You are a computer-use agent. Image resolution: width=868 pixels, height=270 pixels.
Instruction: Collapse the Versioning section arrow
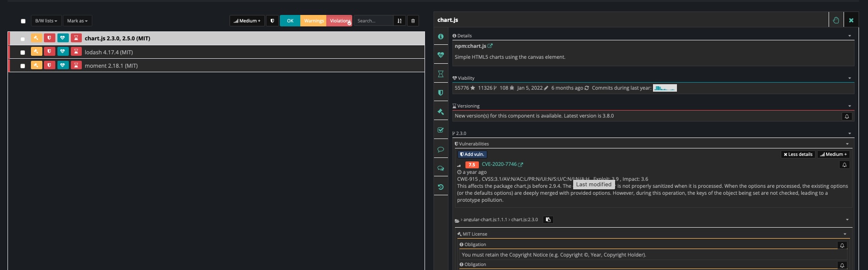(x=850, y=106)
